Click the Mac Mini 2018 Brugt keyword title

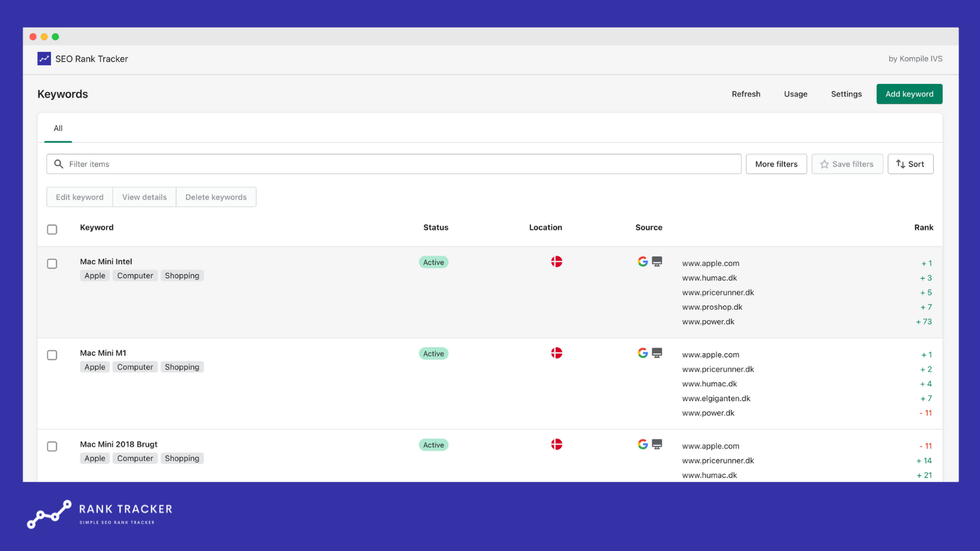tap(119, 444)
